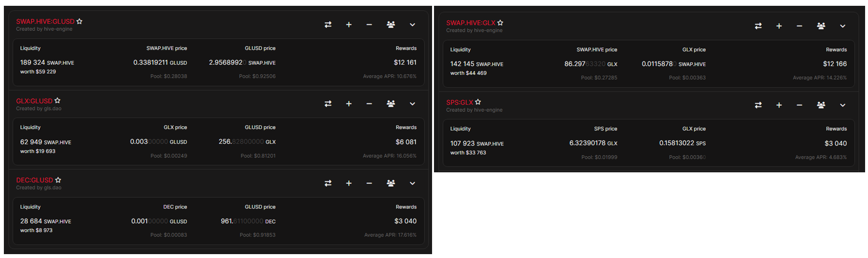
Task: Toggle favorite star on DEC:GLUSD pool
Action: (58, 180)
